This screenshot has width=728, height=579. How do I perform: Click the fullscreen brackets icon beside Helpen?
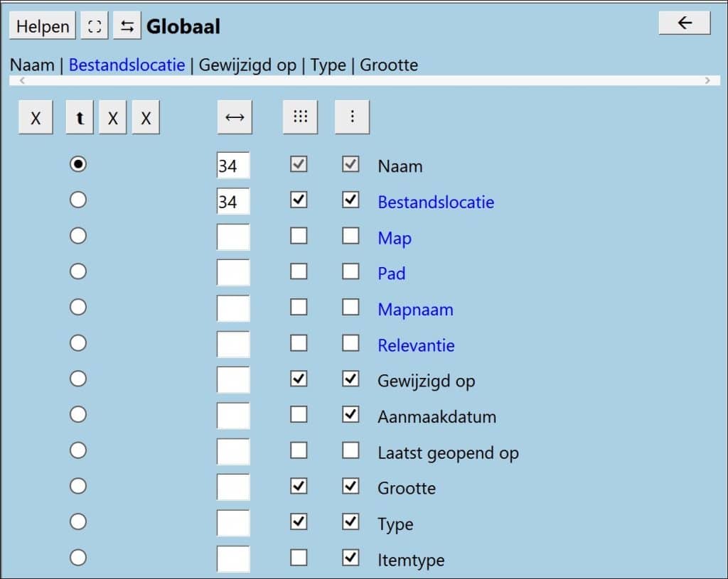click(95, 26)
